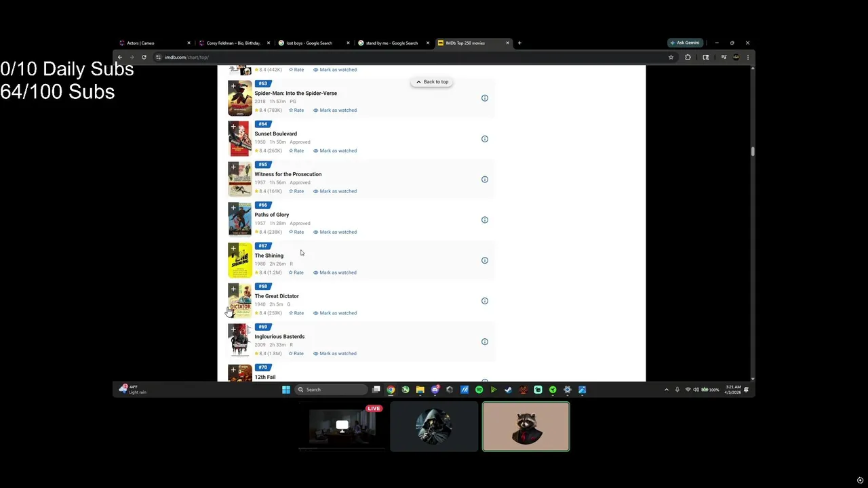Image resolution: width=868 pixels, height=488 pixels.
Task: Open Paths of Glory title link
Action: [272, 215]
